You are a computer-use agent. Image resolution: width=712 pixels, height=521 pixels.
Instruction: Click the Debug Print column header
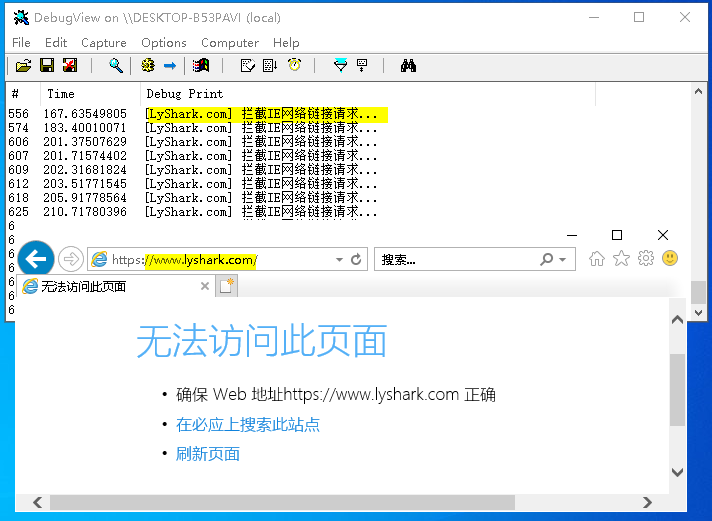367,94
